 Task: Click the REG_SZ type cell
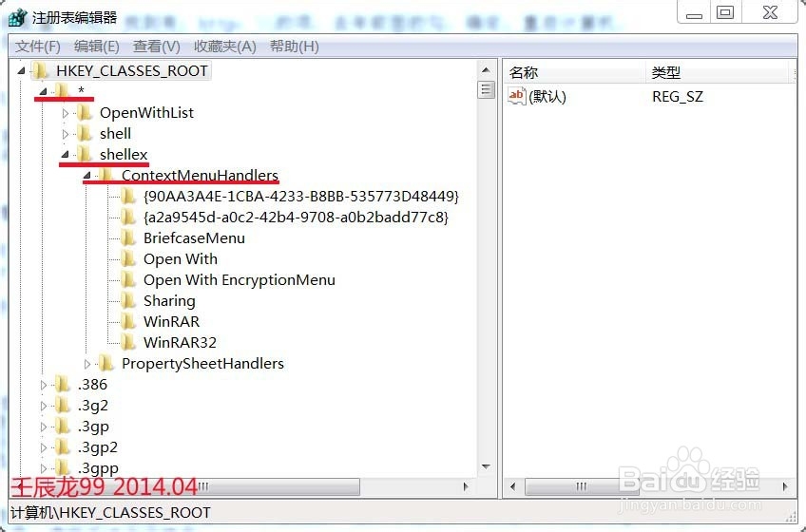click(x=678, y=97)
